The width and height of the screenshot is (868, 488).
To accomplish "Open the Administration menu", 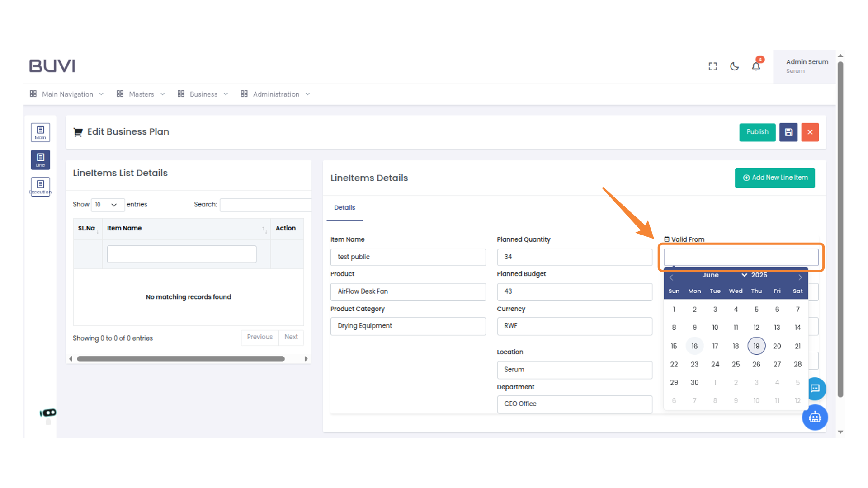I will (x=275, y=94).
